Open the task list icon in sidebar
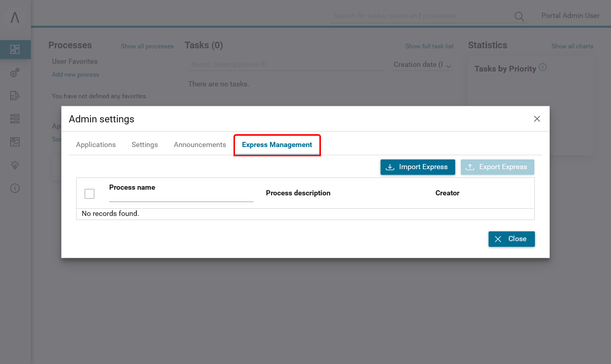Screen dimensions: 611x364 pos(15,96)
